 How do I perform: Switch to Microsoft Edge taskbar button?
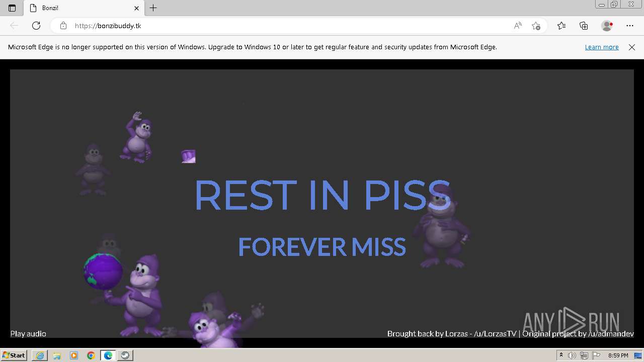(x=108, y=355)
